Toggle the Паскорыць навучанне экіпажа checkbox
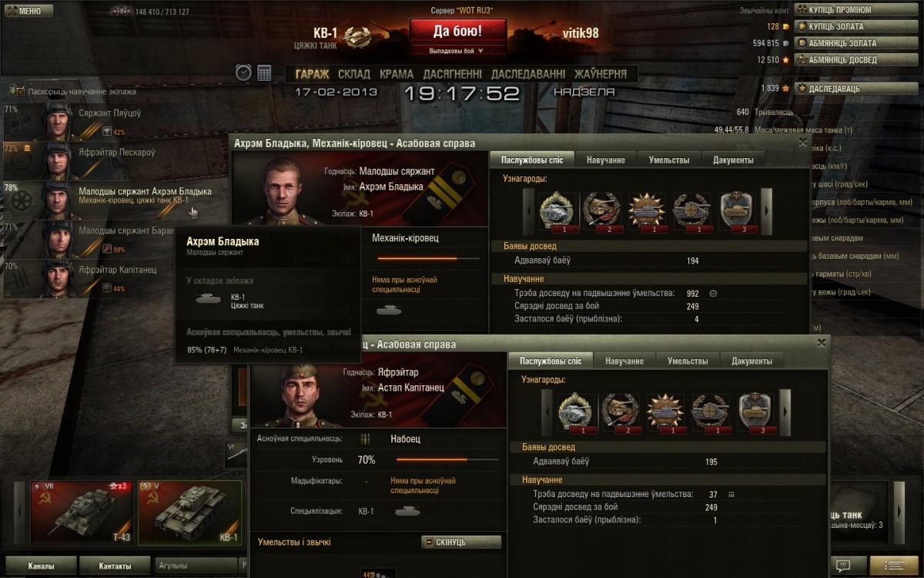924x578 pixels. click(20, 91)
